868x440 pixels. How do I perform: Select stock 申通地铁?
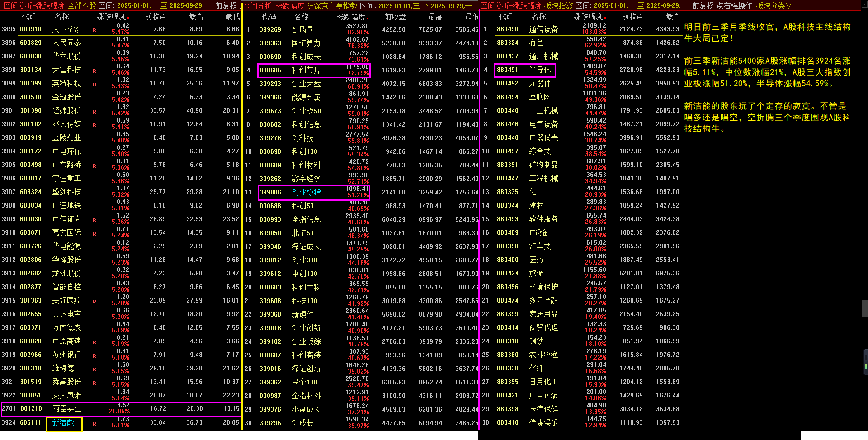tap(66, 205)
